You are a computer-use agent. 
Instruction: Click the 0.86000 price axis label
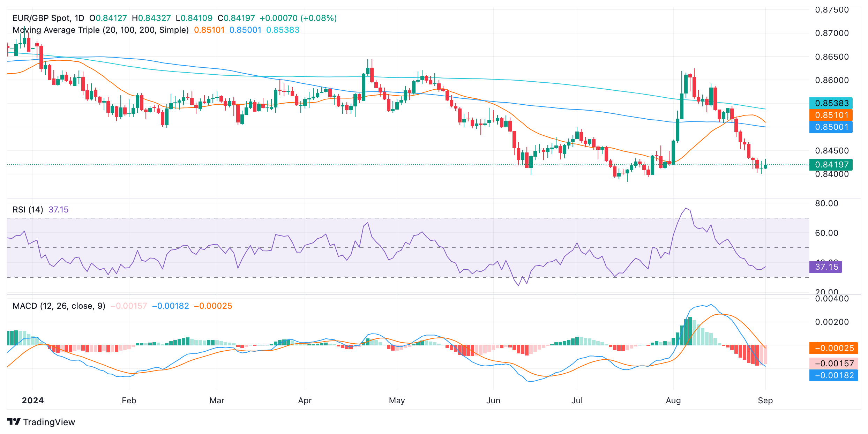click(832, 80)
